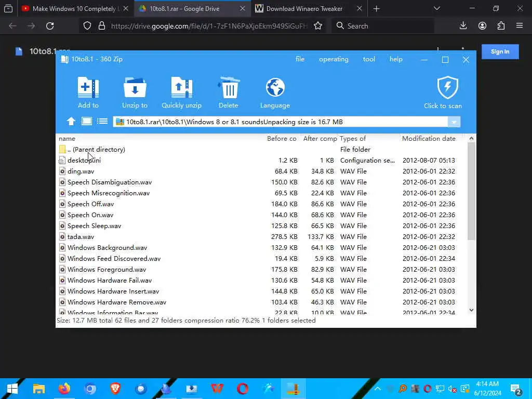Select Windows Hardware Fail.wav file
The height and width of the screenshot is (399, 532).
[261, 280]
